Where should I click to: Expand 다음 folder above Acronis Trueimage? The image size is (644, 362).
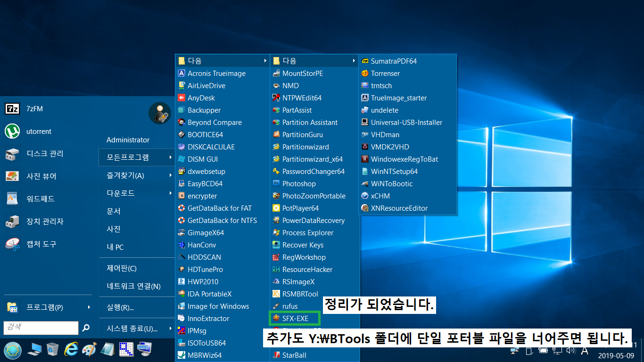(222, 61)
